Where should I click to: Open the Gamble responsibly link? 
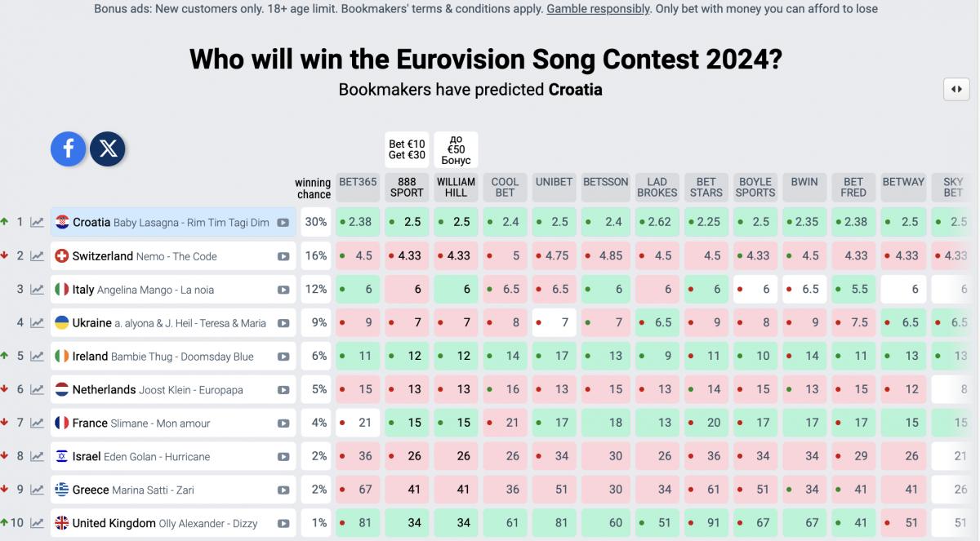(598, 9)
